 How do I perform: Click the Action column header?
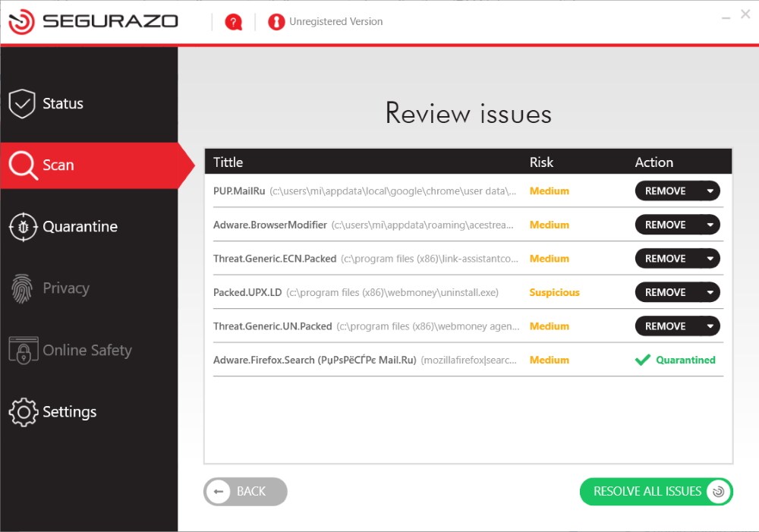click(654, 162)
